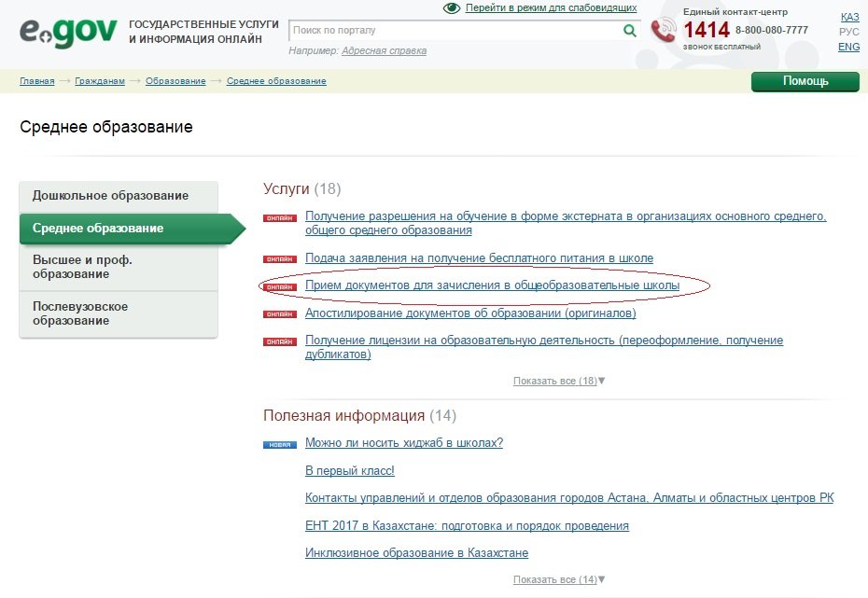
Task: Open Прием документов для зачисления link
Action: [x=492, y=285]
